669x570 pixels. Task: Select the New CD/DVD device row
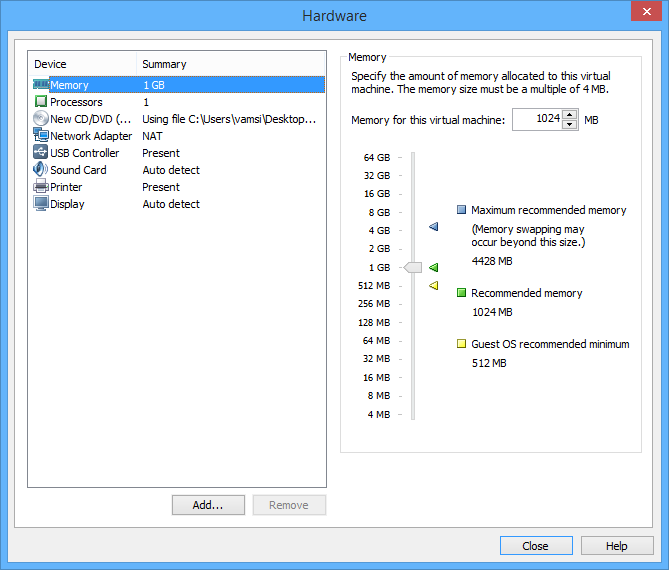pyautogui.click(x=177, y=119)
